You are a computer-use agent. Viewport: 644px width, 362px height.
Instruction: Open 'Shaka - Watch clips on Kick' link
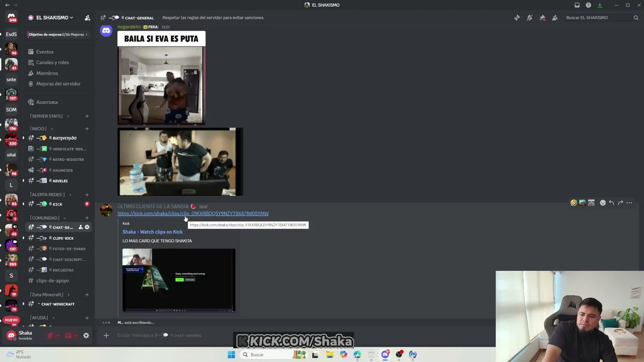coord(152,232)
